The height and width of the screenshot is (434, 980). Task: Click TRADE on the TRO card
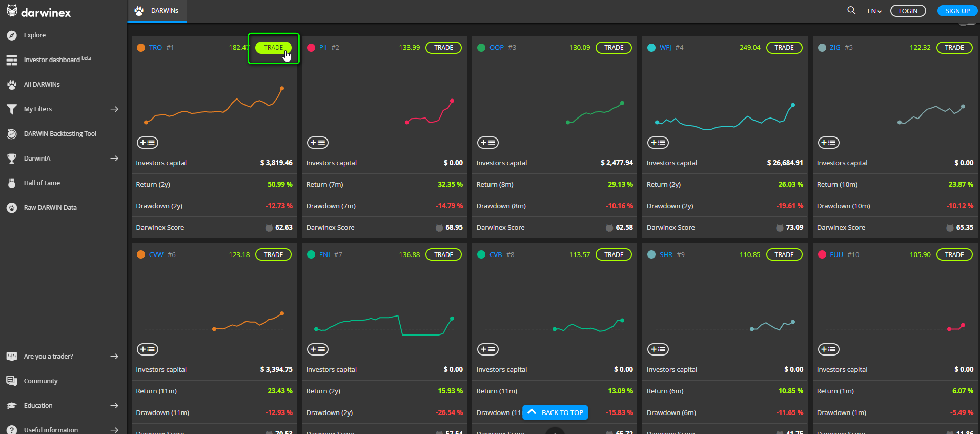click(273, 48)
